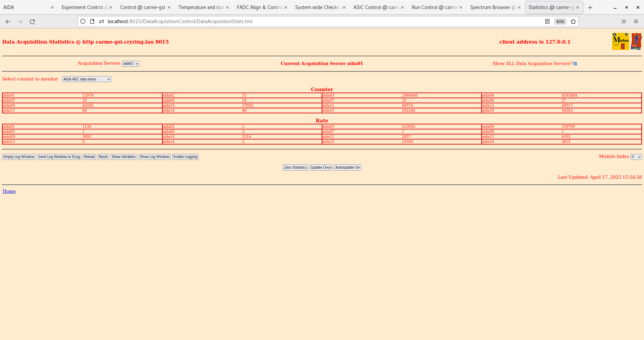Open the reader view icon in address bar
Image resolution: width=644 pixels, height=340 pixels.
pyautogui.click(x=547, y=21)
